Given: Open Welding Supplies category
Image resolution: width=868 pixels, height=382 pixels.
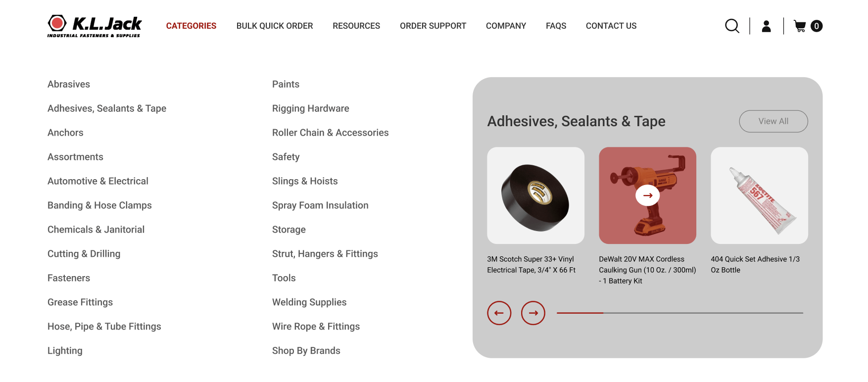Looking at the screenshot, I should [309, 302].
